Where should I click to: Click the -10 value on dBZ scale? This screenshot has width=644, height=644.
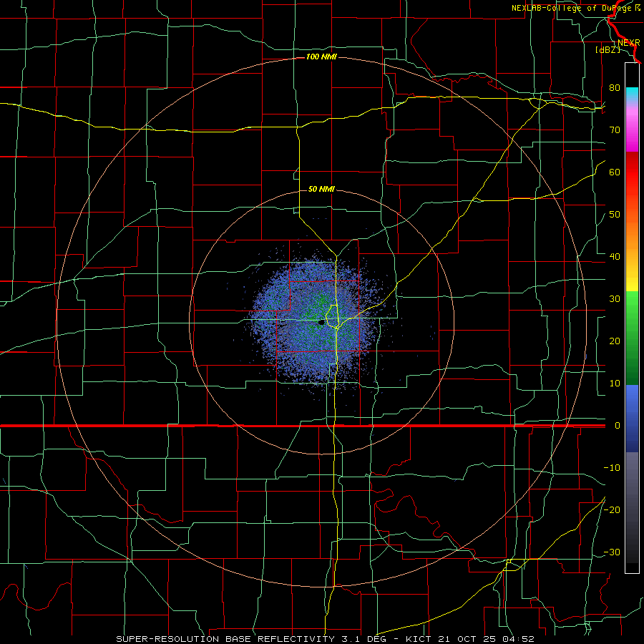[x=612, y=468]
